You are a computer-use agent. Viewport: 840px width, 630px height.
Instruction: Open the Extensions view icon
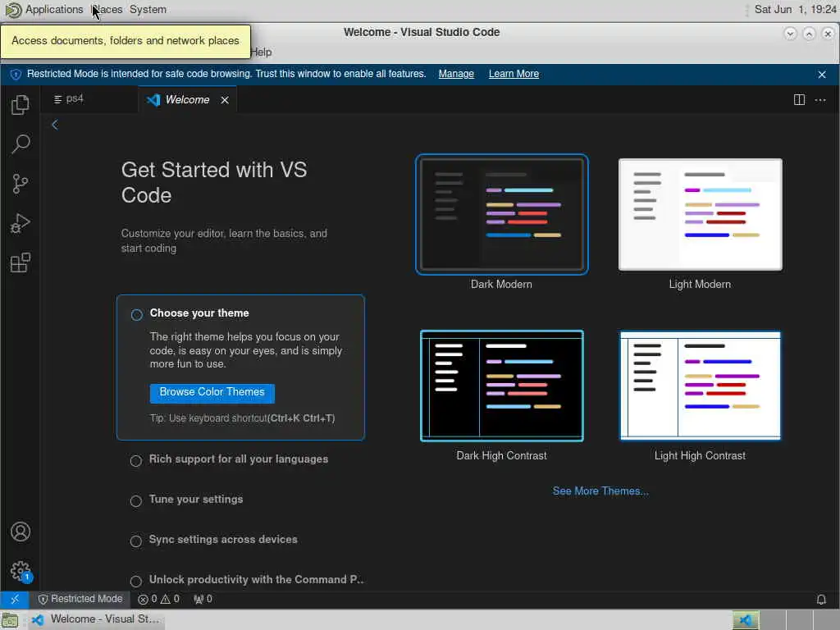click(x=21, y=262)
